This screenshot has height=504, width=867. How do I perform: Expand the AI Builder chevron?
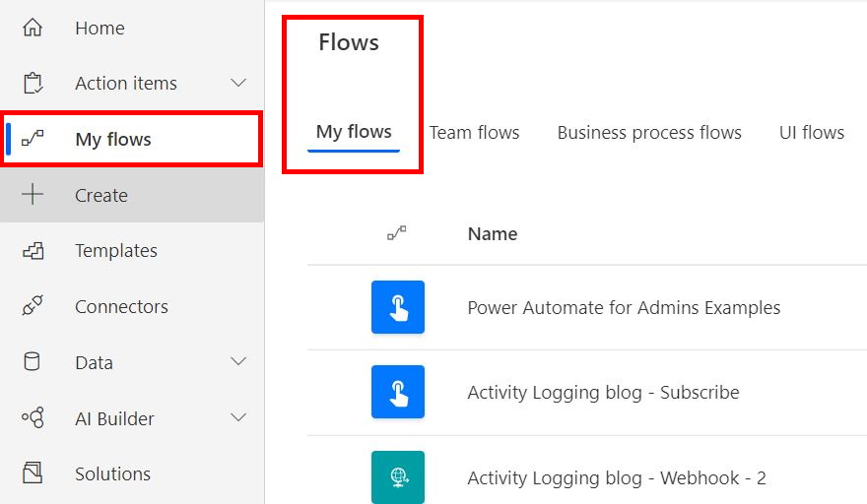pyautogui.click(x=238, y=417)
